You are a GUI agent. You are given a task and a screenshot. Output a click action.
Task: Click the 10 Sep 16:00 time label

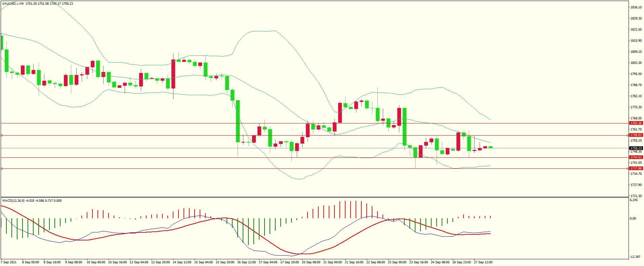coord(117,262)
